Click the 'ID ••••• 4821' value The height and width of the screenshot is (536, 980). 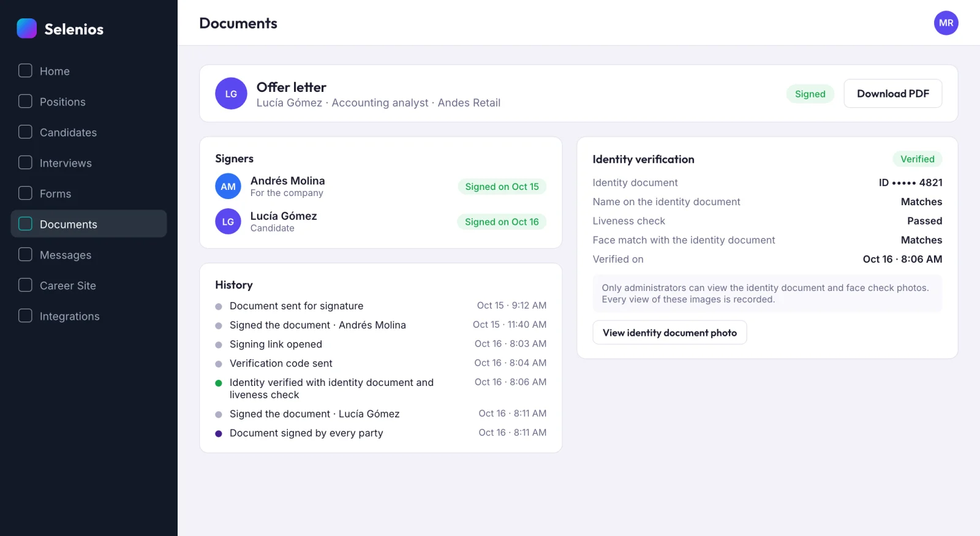click(x=910, y=183)
